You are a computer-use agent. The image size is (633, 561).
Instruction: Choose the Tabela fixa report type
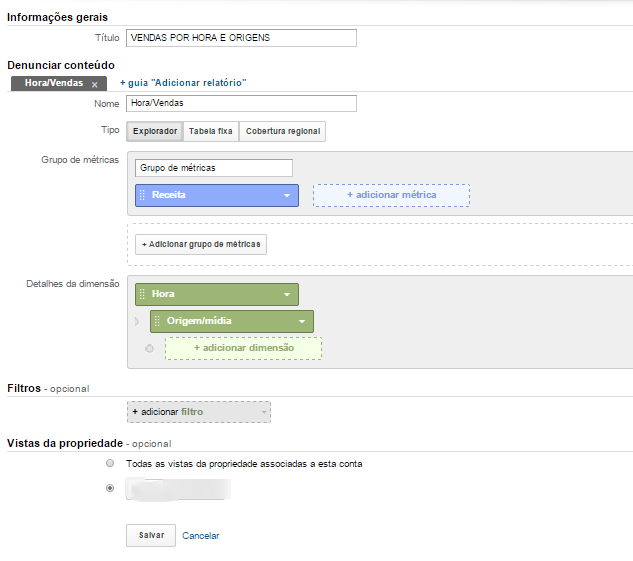click(210, 131)
